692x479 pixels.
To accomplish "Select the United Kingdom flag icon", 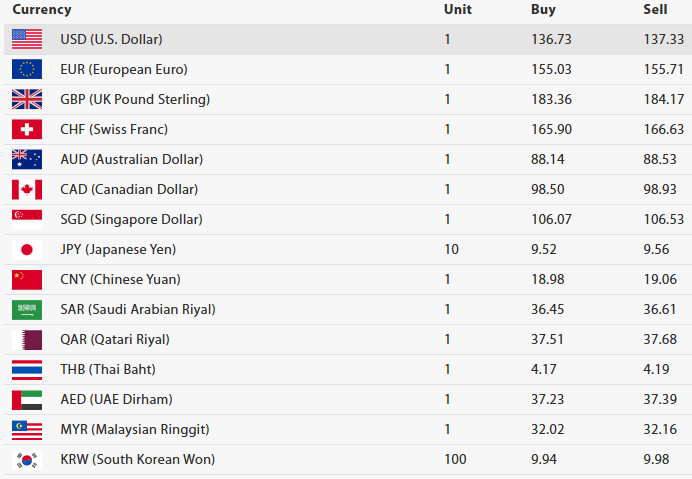I will point(27,99).
